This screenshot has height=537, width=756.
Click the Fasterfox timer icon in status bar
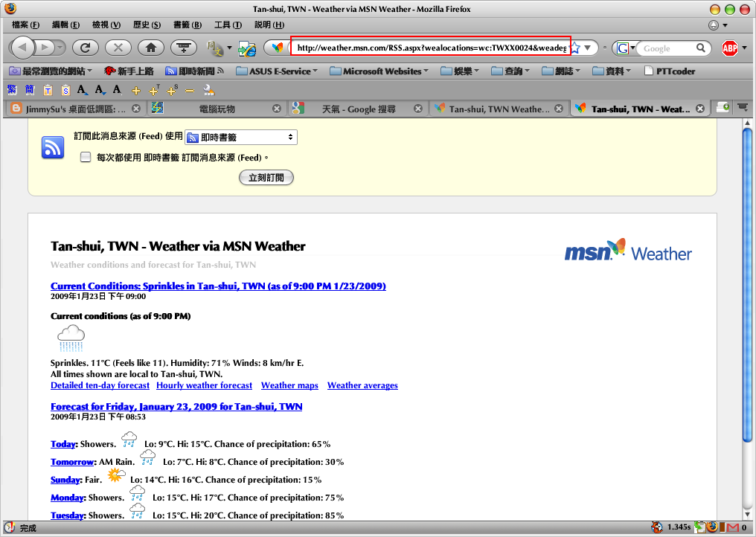tap(656, 527)
